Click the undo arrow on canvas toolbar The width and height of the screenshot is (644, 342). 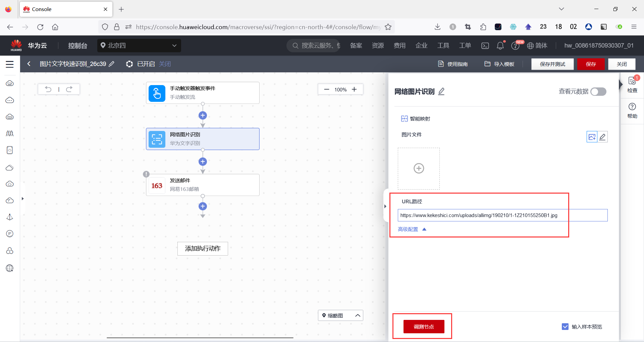48,89
